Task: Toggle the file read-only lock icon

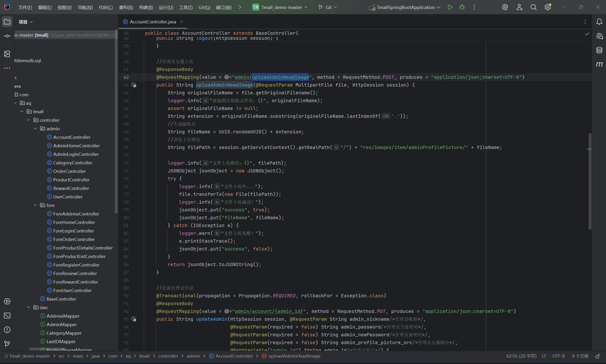Action: tap(598, 356)
